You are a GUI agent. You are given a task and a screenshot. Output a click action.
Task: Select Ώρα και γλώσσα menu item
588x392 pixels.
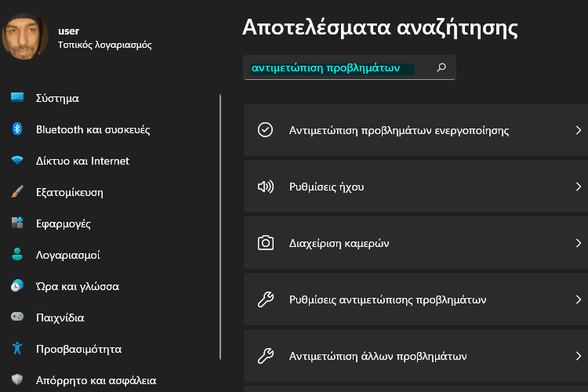point(77,286)
